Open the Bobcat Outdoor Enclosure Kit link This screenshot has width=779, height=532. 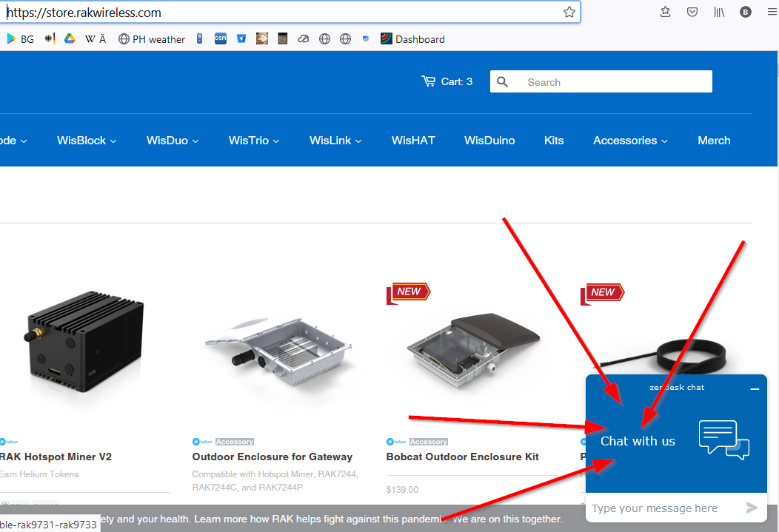click(x=462, y=457)
